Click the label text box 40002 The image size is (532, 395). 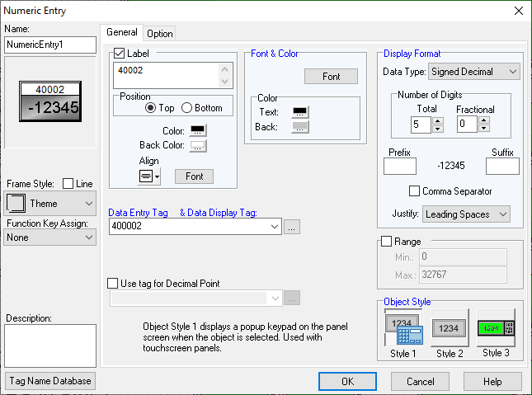coord(173,75)
